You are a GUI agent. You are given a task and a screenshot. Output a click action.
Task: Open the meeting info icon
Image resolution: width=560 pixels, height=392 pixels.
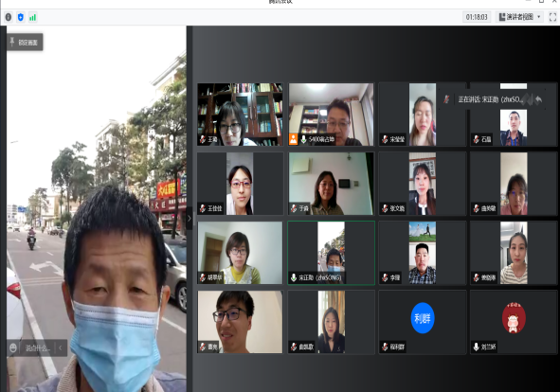9,17
